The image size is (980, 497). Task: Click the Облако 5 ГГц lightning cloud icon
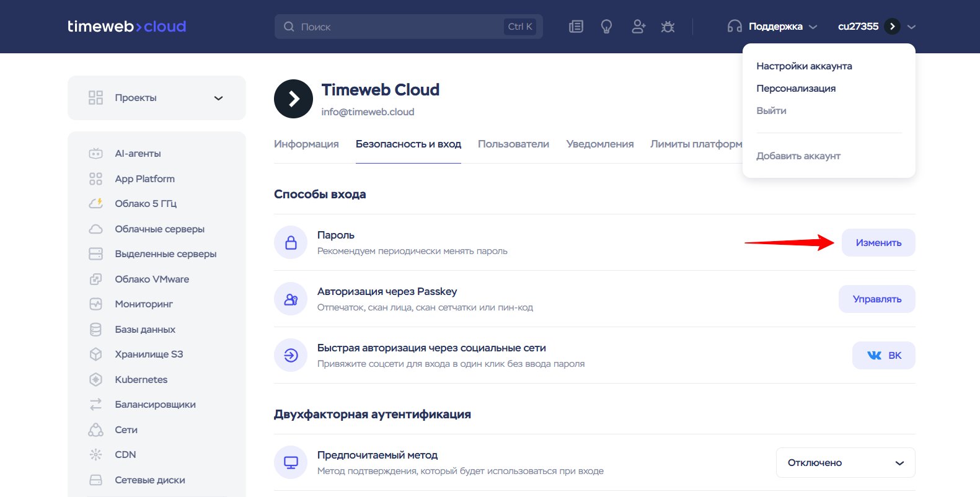click(x=95, y=203)
